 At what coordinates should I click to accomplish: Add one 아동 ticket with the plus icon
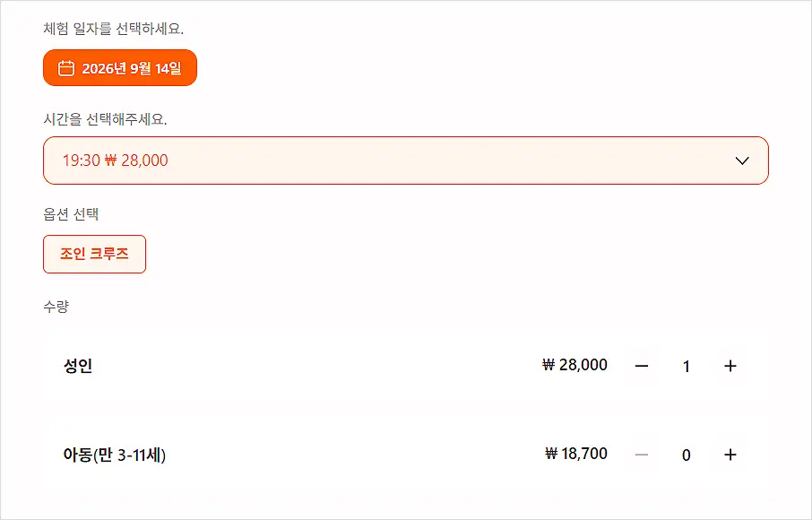[x=730, y=455]
